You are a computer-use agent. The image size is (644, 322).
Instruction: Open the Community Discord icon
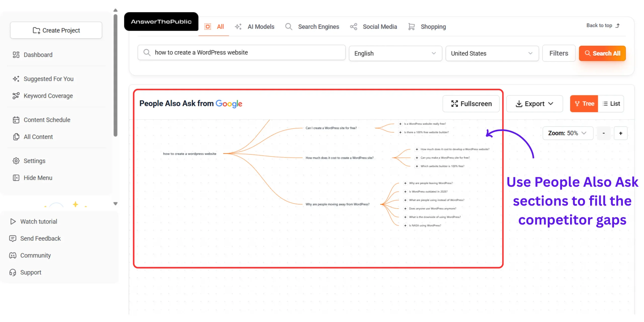[13, 255]
